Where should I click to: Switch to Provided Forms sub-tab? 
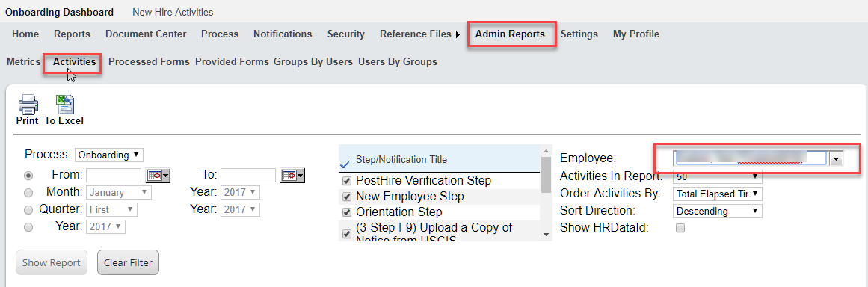pyautogui.click(x=232, y=62)
